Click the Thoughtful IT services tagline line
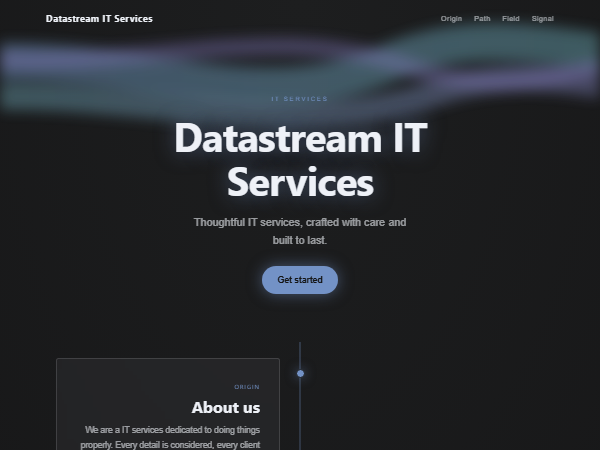 (x=300, y=222)
